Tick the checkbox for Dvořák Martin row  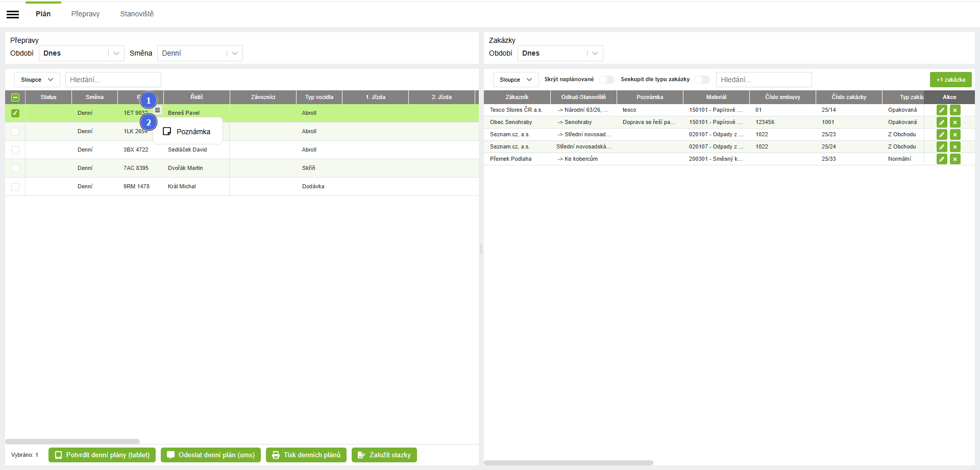[x=15, y=168]
